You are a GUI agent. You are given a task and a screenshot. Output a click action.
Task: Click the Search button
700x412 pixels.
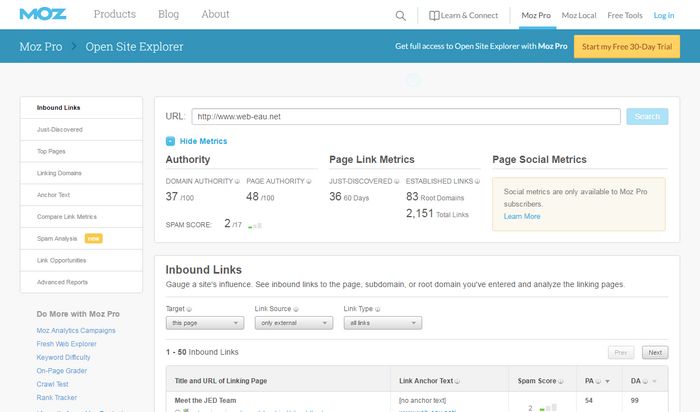647,117
